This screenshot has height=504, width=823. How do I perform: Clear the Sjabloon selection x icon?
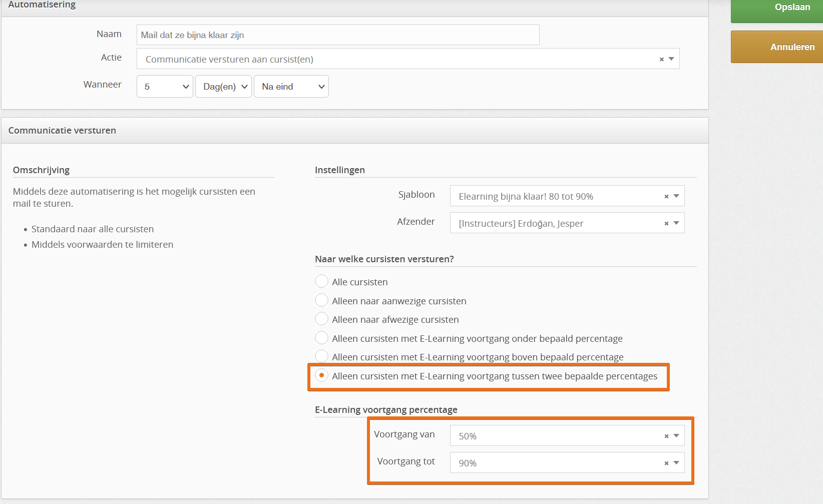666,196
